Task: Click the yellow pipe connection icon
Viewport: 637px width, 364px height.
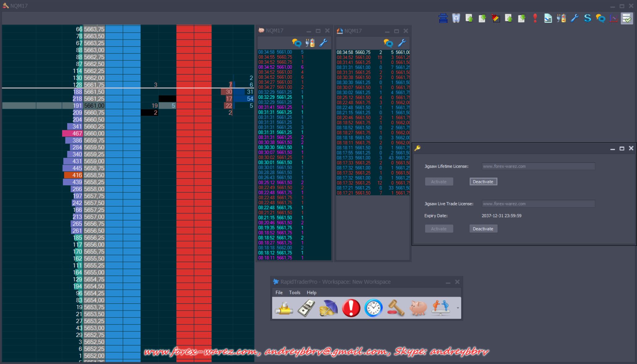Action: point(284,308)
